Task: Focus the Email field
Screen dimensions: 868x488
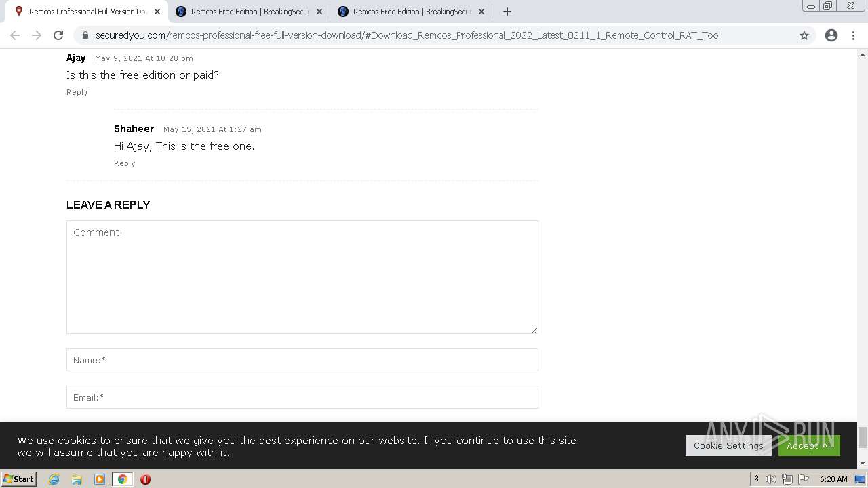Action: (302, 397)
